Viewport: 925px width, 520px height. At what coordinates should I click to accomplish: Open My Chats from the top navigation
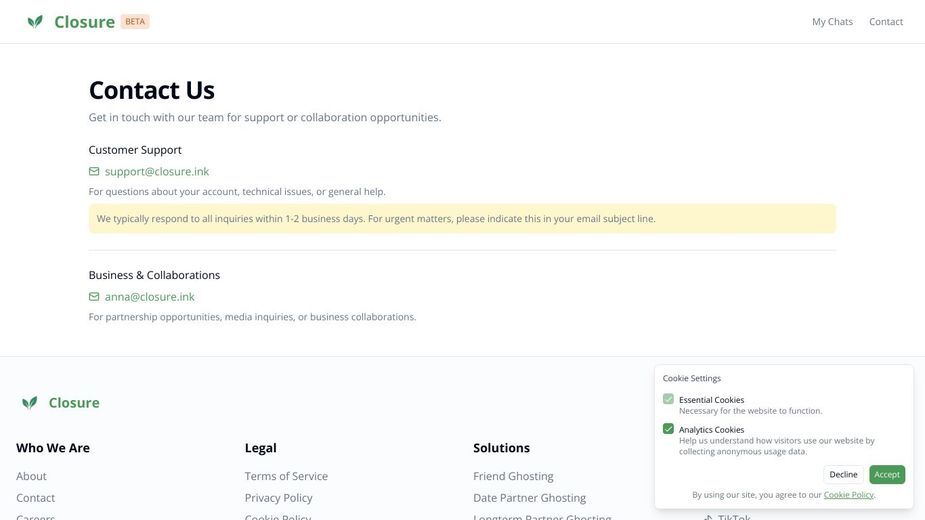click(x=832, y=22)
